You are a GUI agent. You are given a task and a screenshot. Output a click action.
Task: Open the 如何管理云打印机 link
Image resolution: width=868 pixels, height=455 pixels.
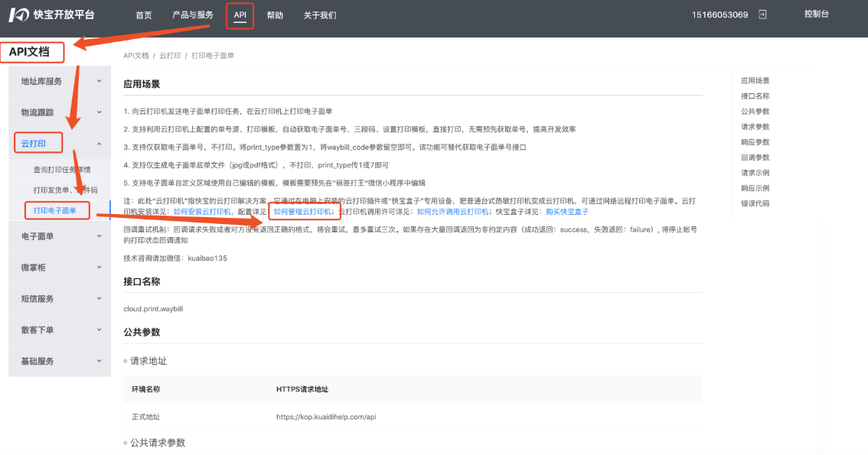302,212
